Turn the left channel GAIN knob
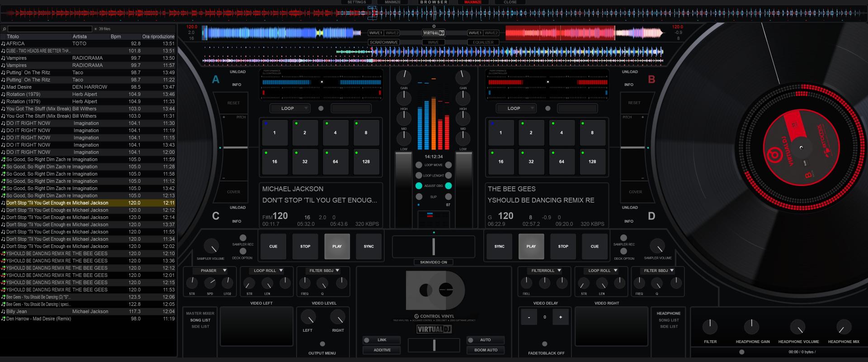The height and width of the screenshot is (362, 868). click(x=404, y=77)
